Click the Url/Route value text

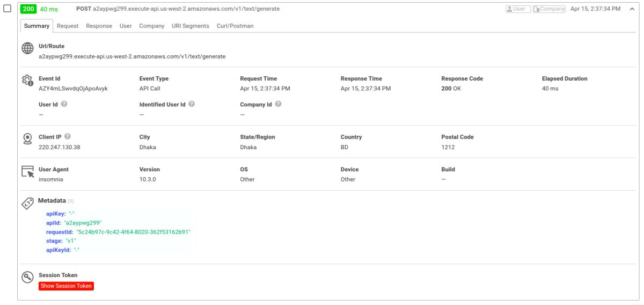[x=132, y=56]
